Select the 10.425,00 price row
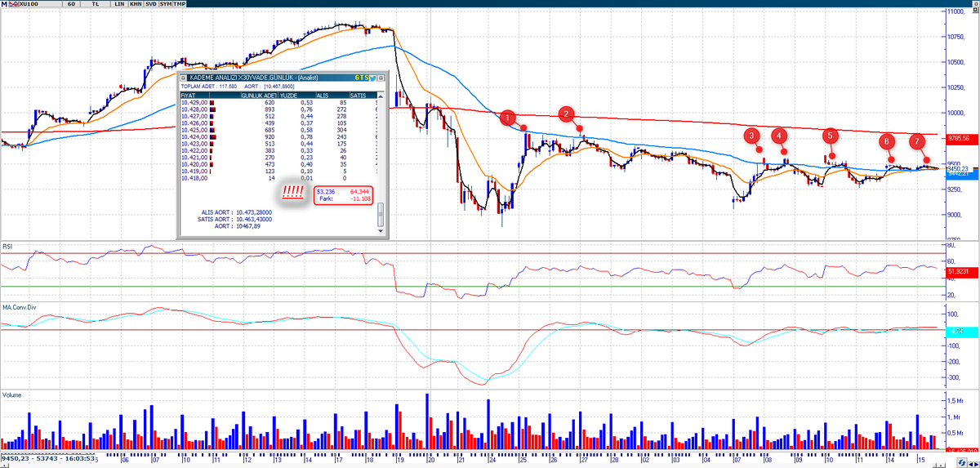This screenshot has width=980, height=468. [278, 130]
